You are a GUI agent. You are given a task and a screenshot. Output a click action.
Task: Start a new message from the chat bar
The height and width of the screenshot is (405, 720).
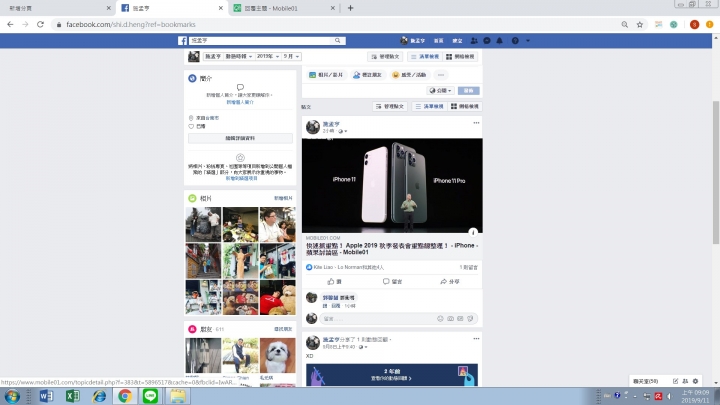[675, 381]
